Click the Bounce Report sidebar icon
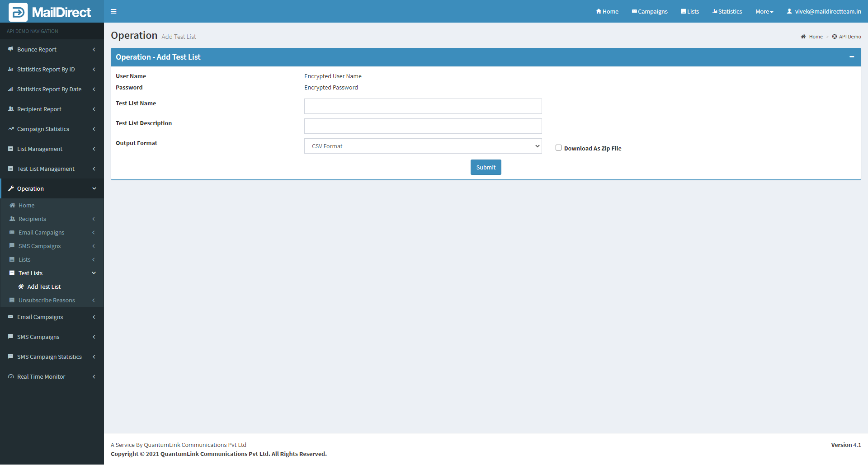Image resolution: width=868 pixels, height=465 pixels. point(11,49)
